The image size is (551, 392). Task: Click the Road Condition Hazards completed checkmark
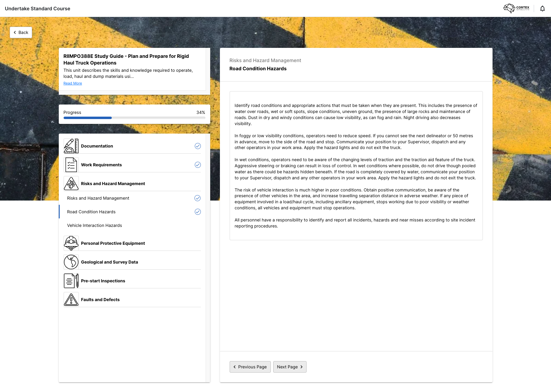tap(198, 212)
